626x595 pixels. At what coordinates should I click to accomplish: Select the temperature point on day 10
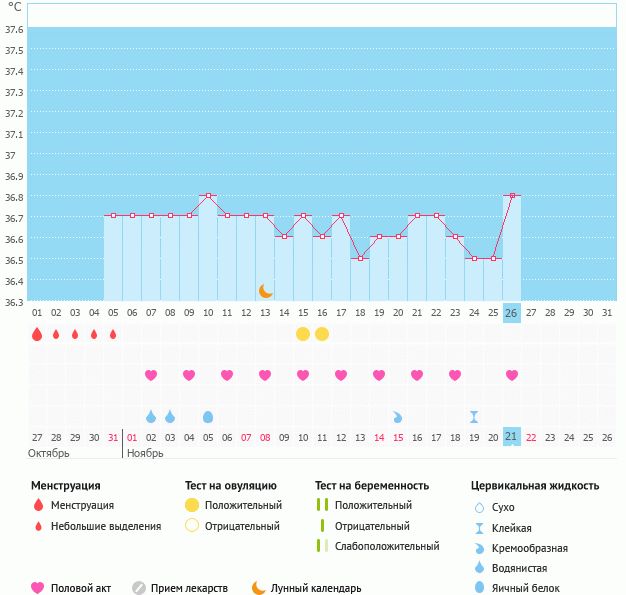(x=208, y=195)
